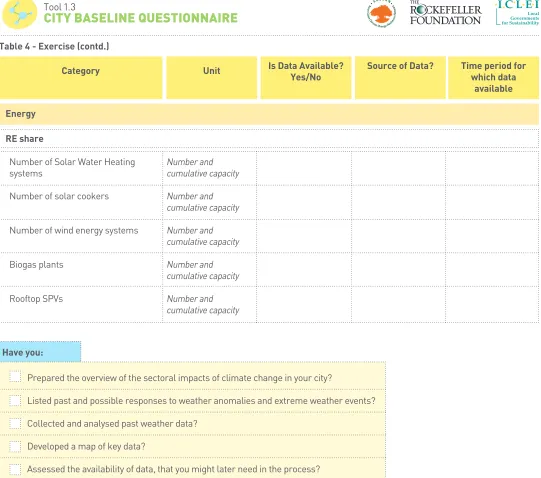541x478 pixels.
Task: Check 'Collected and analysed past weather data'
Action: [x=15, y=423]
